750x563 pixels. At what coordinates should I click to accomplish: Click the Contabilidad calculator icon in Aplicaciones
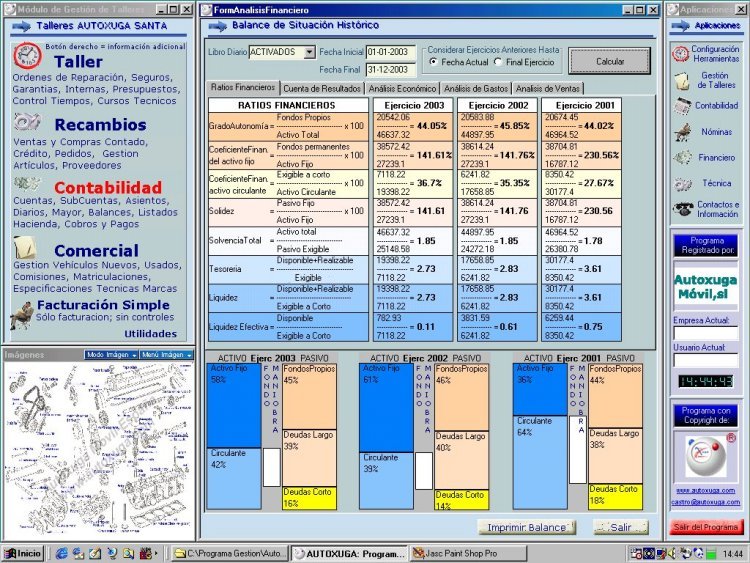pos(682,106)
